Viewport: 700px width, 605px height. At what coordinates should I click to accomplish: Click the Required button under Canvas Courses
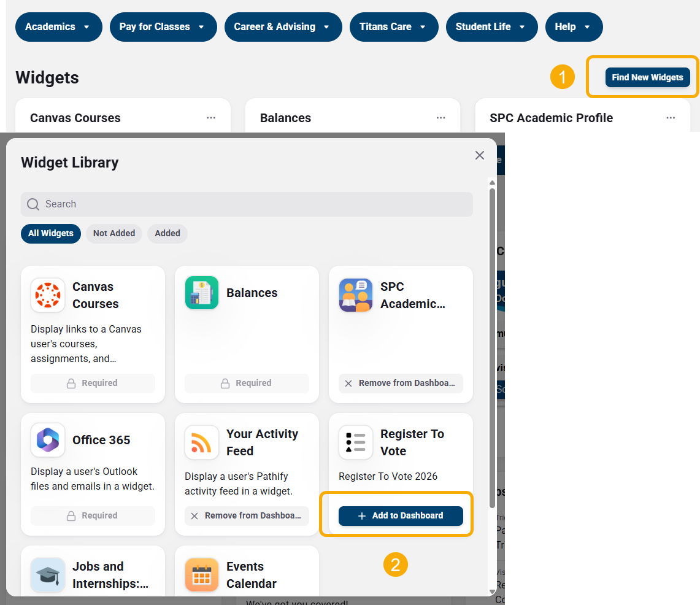coord(93,383)
